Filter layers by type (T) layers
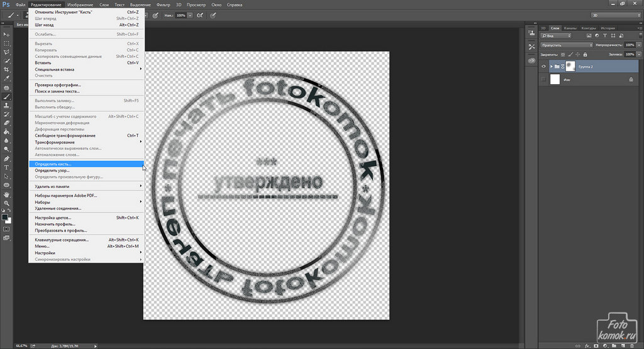Screen dimensions: 644x349 pyautogui.click(x=604, y=36)
